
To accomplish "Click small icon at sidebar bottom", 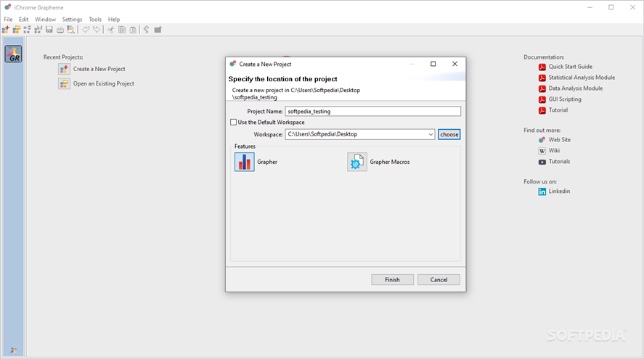I will (x=13, y=350).
